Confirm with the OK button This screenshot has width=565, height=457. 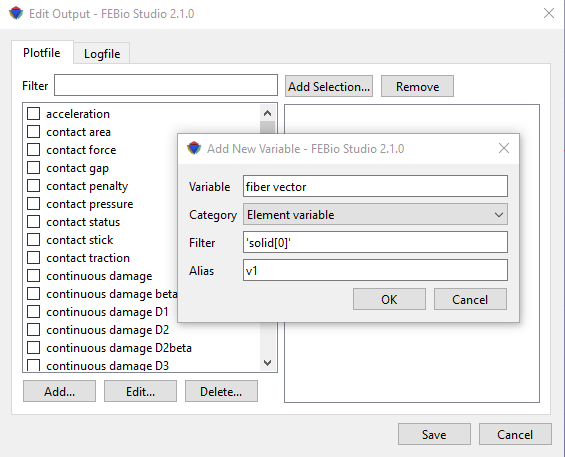[389, 299]
